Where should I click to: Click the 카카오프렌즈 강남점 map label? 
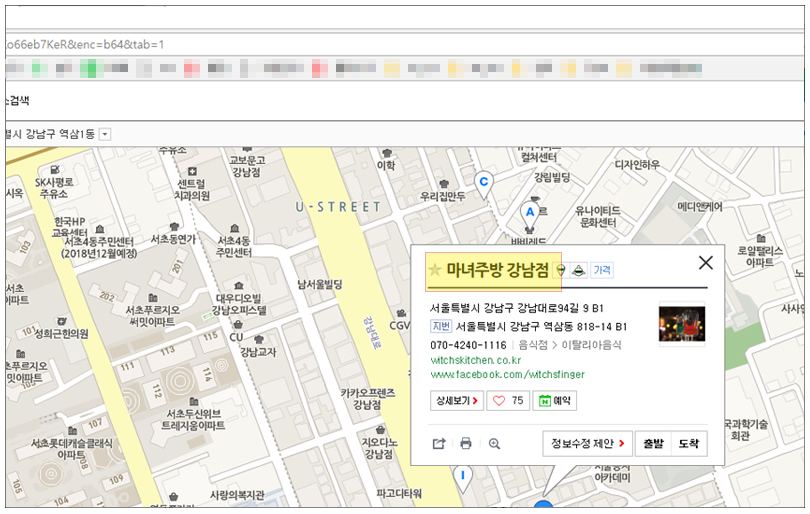pyautogui.click(x=367, y=399)
